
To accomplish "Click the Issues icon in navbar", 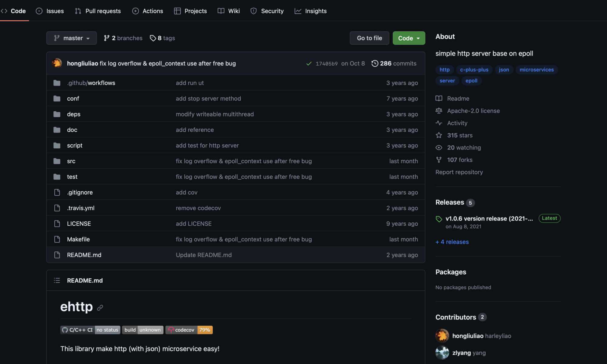I will [x=38, y=10].
